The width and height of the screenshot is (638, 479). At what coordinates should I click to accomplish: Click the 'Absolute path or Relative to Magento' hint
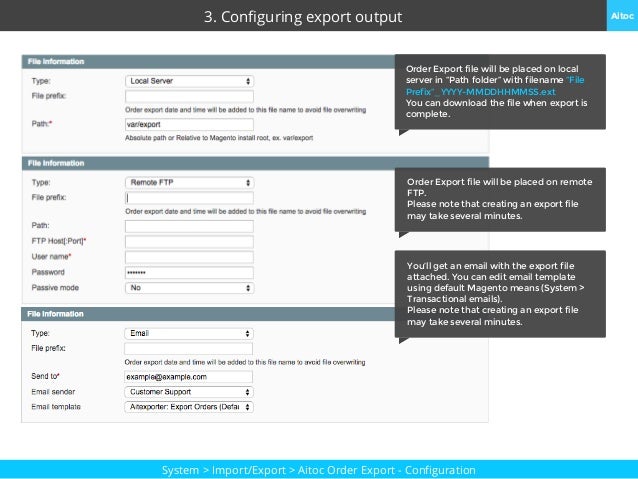pyautogui.click(x=219, y=138)
